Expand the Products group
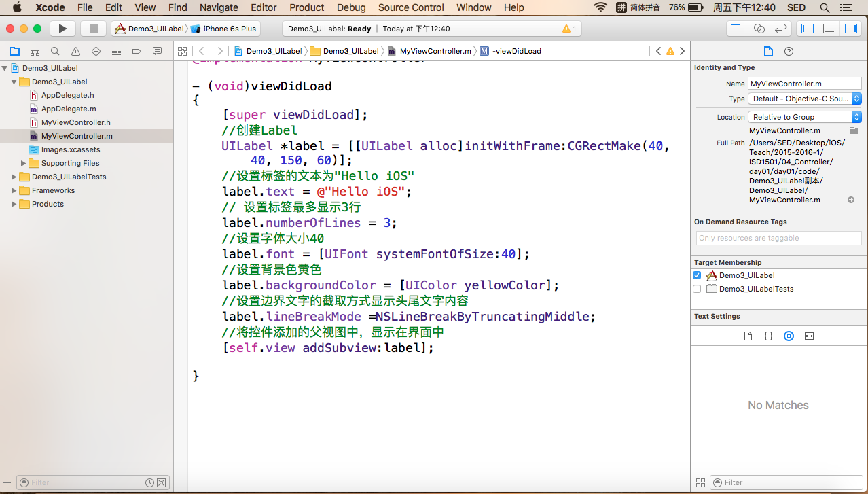868x494 pixels. pyautogui.click(x=14, y=204)
